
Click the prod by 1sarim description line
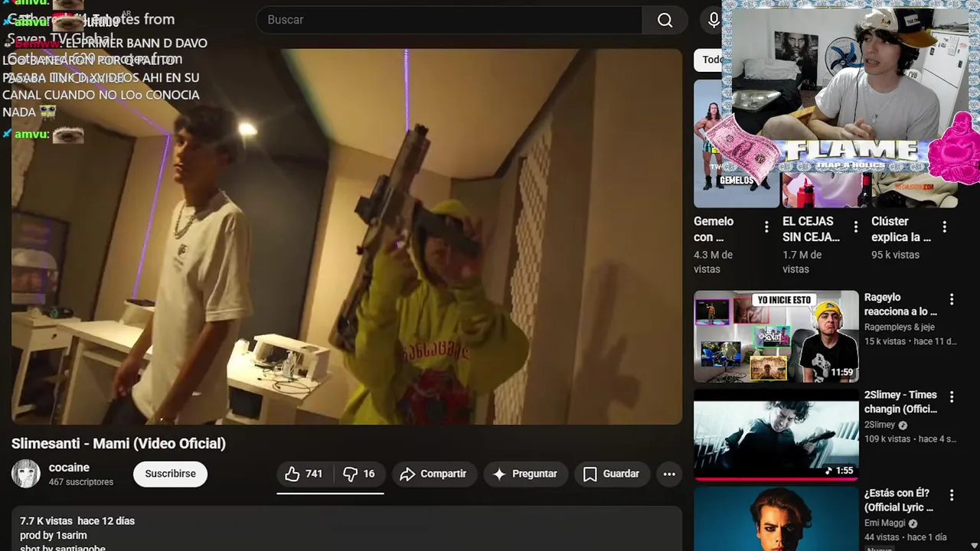pos(54,536)
